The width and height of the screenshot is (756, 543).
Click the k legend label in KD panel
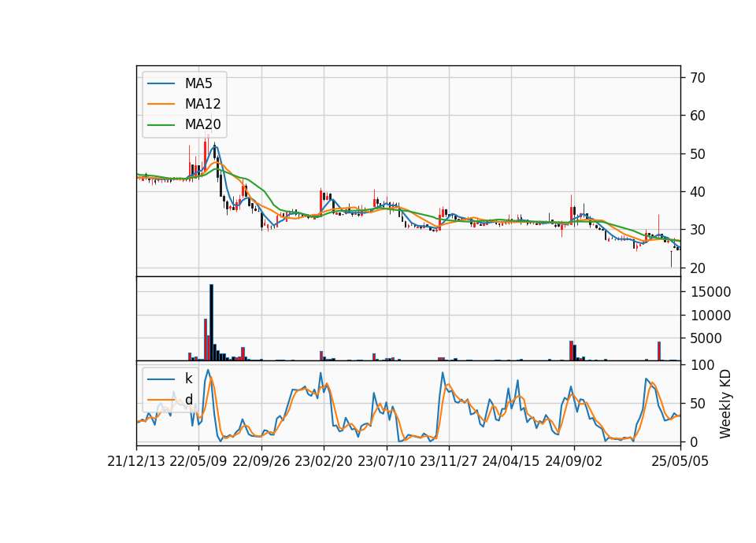[188, 379]
